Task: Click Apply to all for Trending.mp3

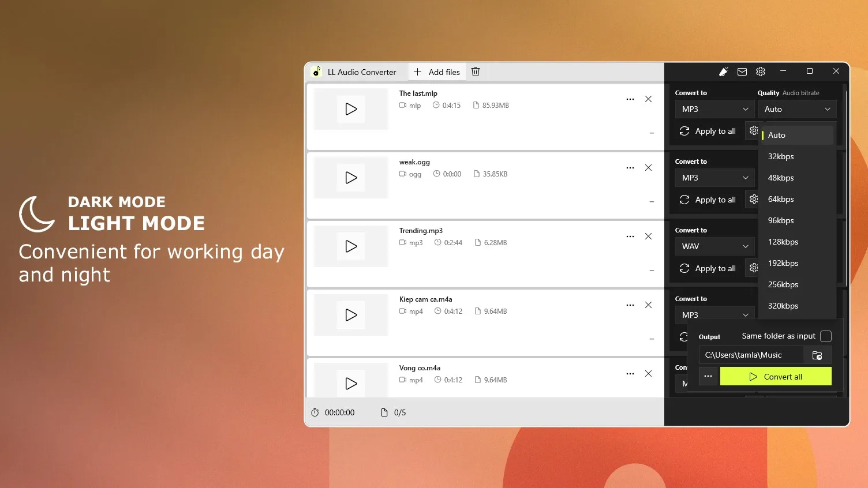Action: 708,269
